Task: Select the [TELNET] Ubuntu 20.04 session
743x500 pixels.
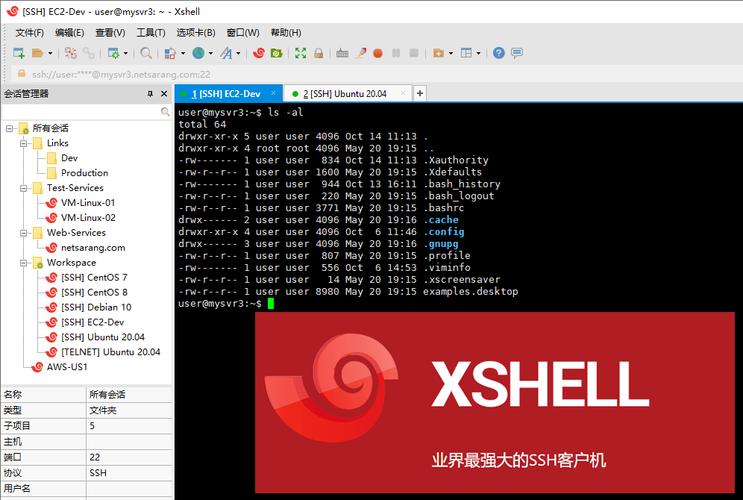Action: (111, 352)
